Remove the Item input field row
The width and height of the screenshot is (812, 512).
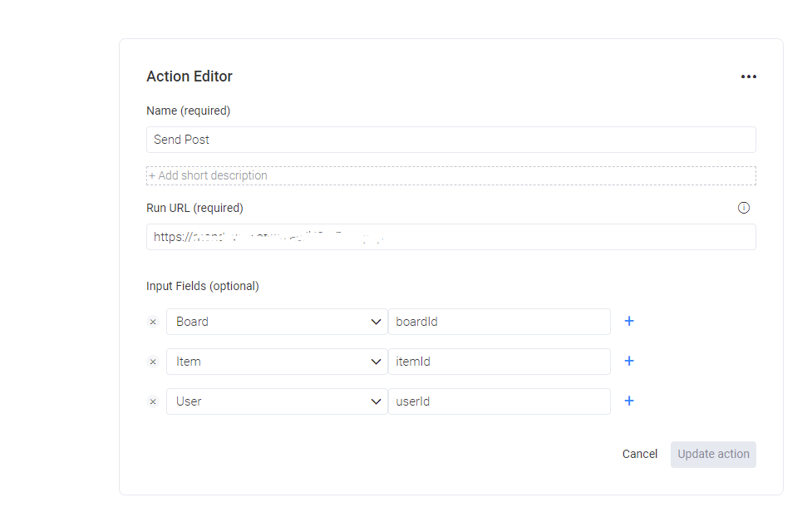click(x=153, y=362)
